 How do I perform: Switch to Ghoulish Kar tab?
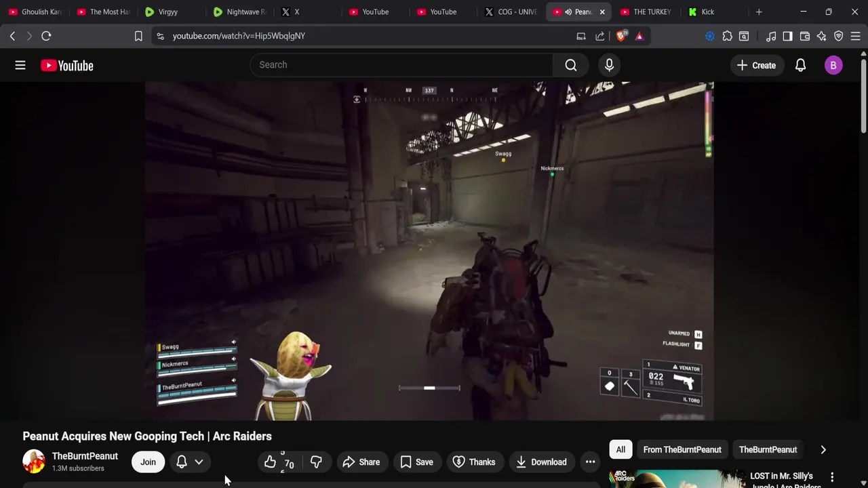(x=35, y=12)
